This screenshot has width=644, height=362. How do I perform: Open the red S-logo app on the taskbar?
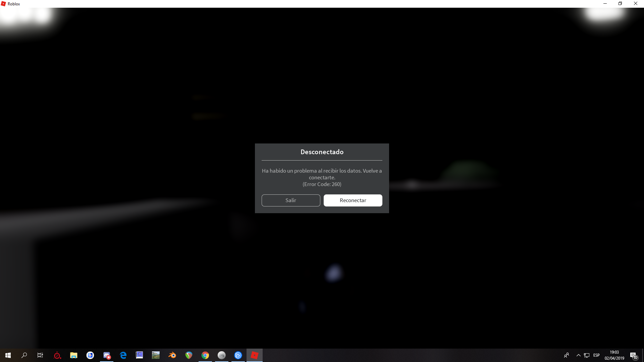pyautogui.click(x=57, y=355)
